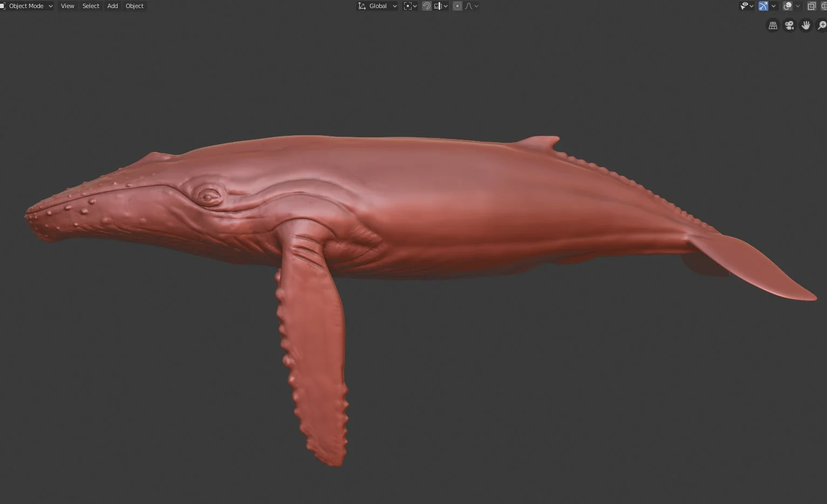Click the Select menu entry
Screen dimensions: 827x504
coord(90,6)
